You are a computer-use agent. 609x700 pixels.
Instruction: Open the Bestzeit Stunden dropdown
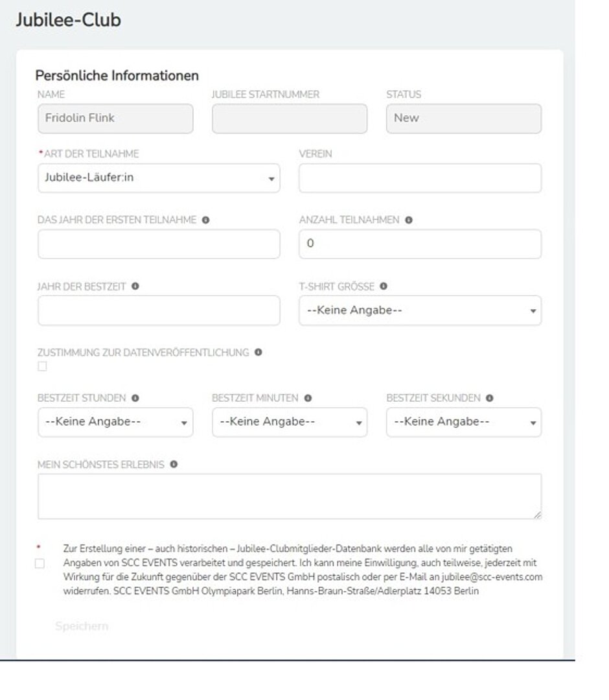[x=115, y=422]
